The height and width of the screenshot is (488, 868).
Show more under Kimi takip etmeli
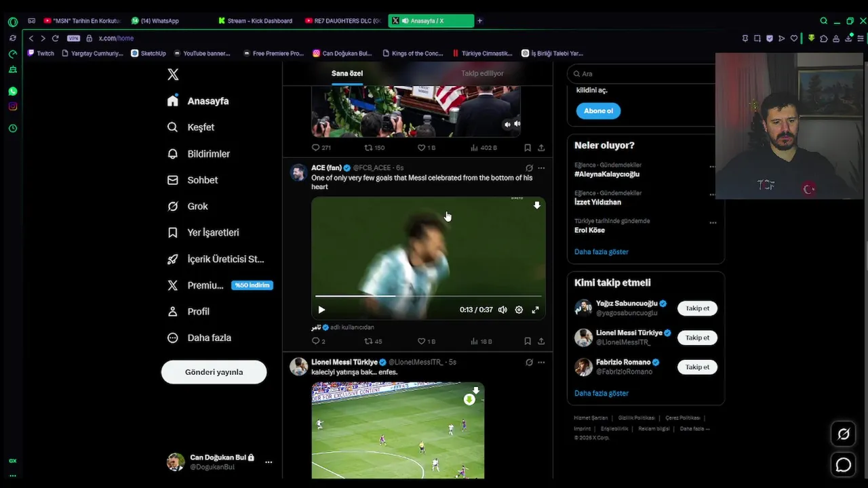pyautogui.click(x=601, y=393)
